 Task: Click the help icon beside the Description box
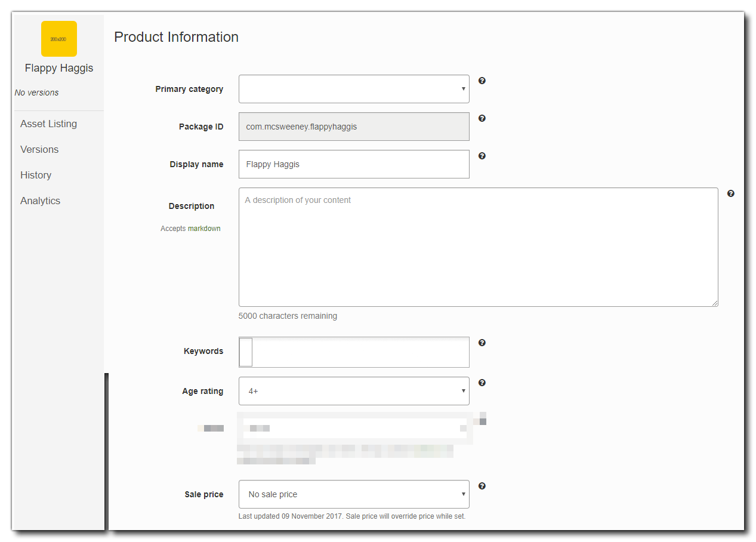tap(731, 193)
